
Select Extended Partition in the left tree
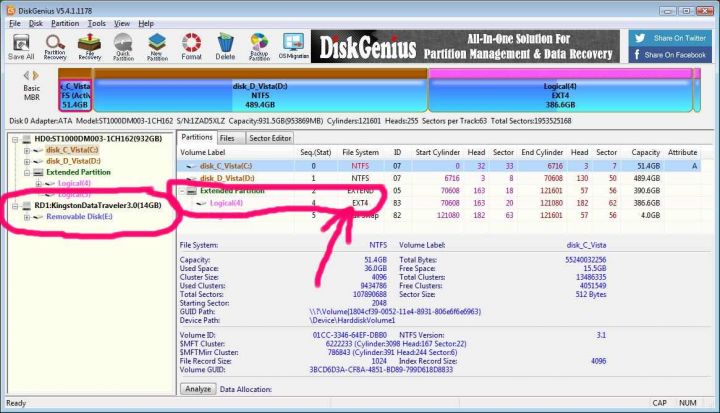78,172
